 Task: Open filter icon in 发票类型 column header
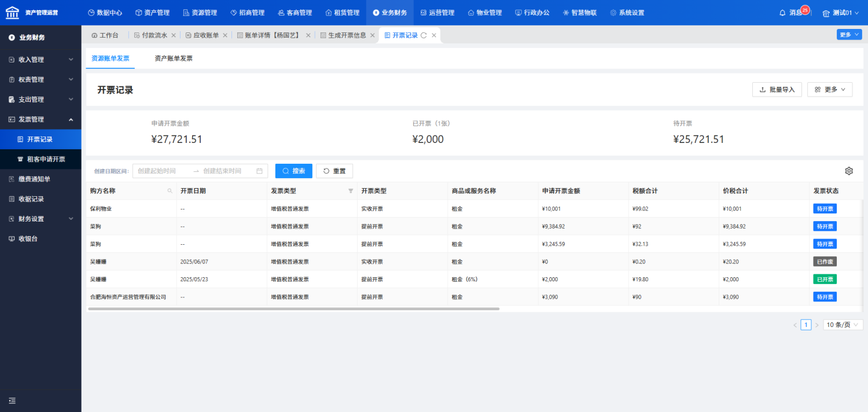351,191
